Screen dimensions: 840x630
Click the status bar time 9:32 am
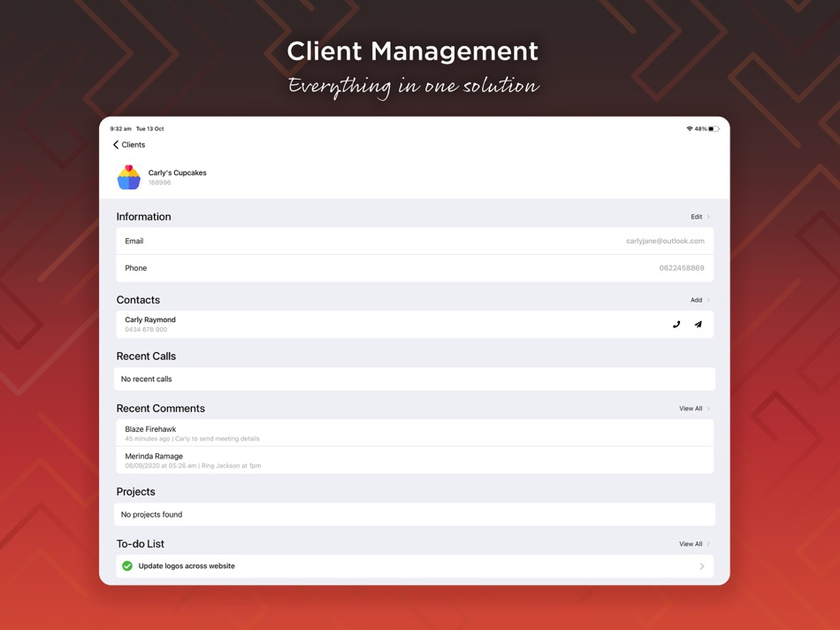point(120,128)
